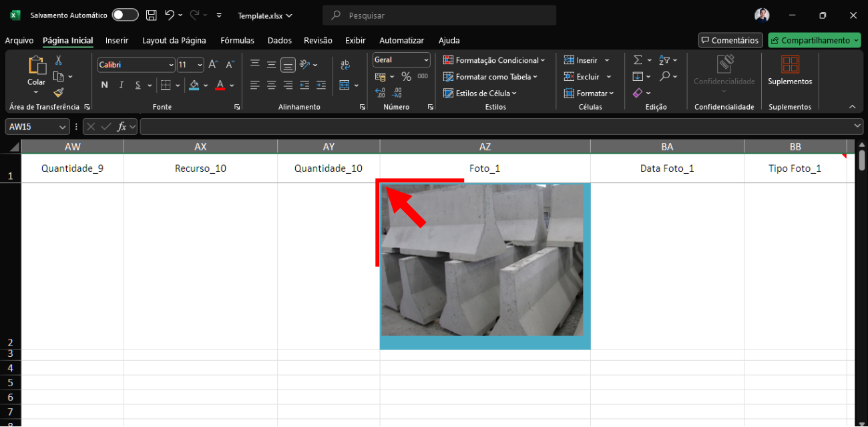Toggle bold N formatting
Viewport: 868px width, 427px height.
105,85
